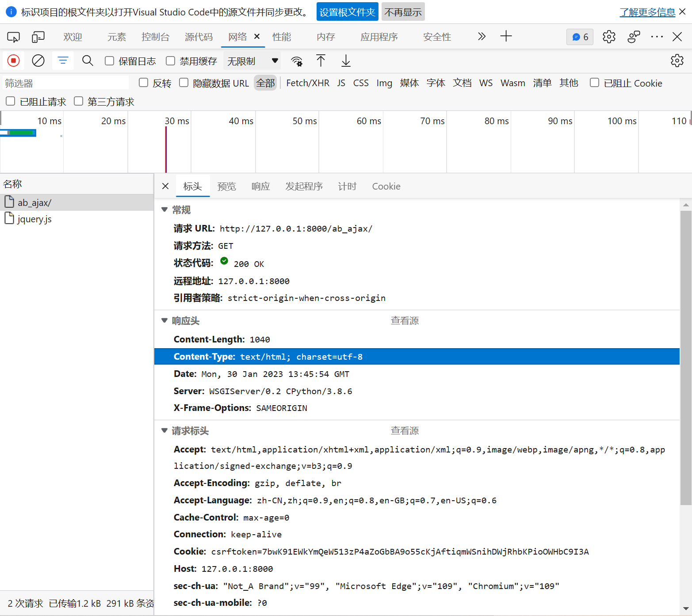Screen dimensions: 692x616
Task: Click the timeline overview request bar
Action: click(18, 133)
